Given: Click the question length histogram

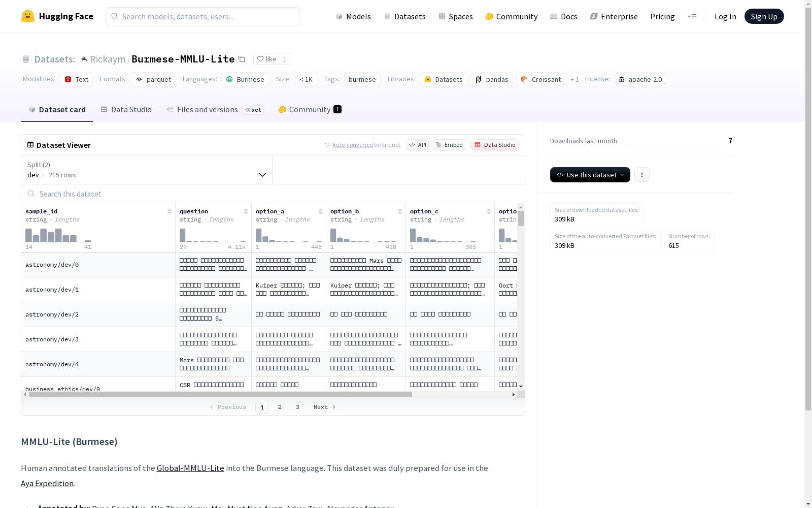Looking at the screenshot, I should pos(213,235).
